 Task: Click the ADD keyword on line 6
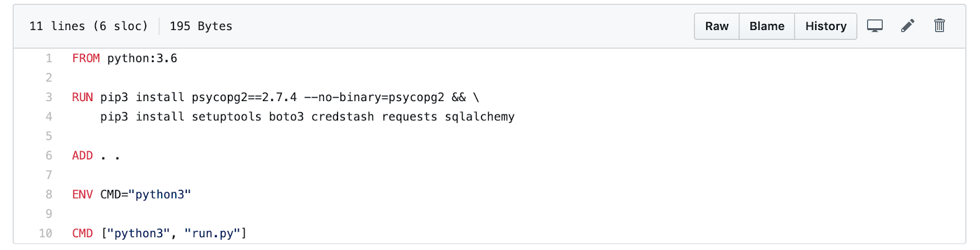tap(83, 156)
